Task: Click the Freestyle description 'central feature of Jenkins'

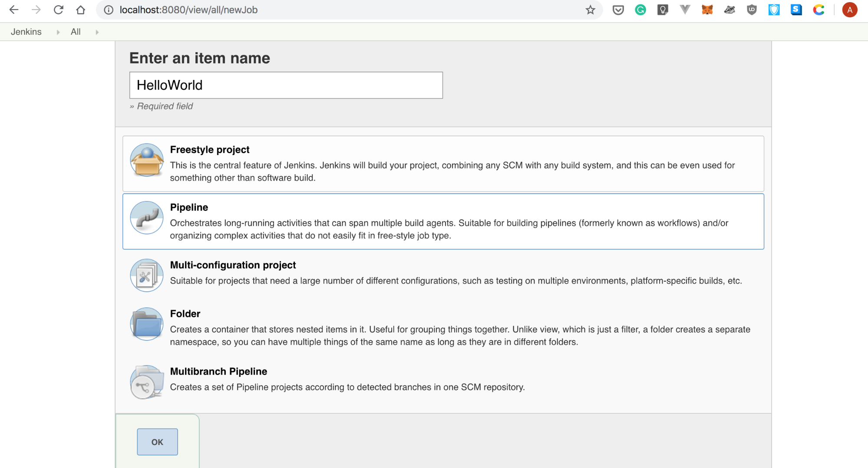Action: [452, 171]
